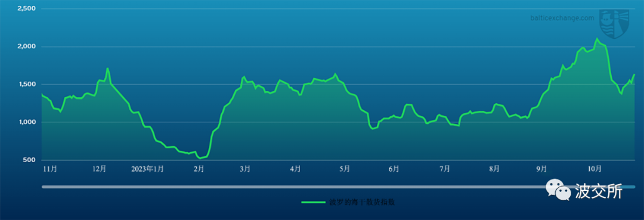Select the 3月 x-axis label
This screenshot has height=220, width=644.
click(x=245, y=169)
